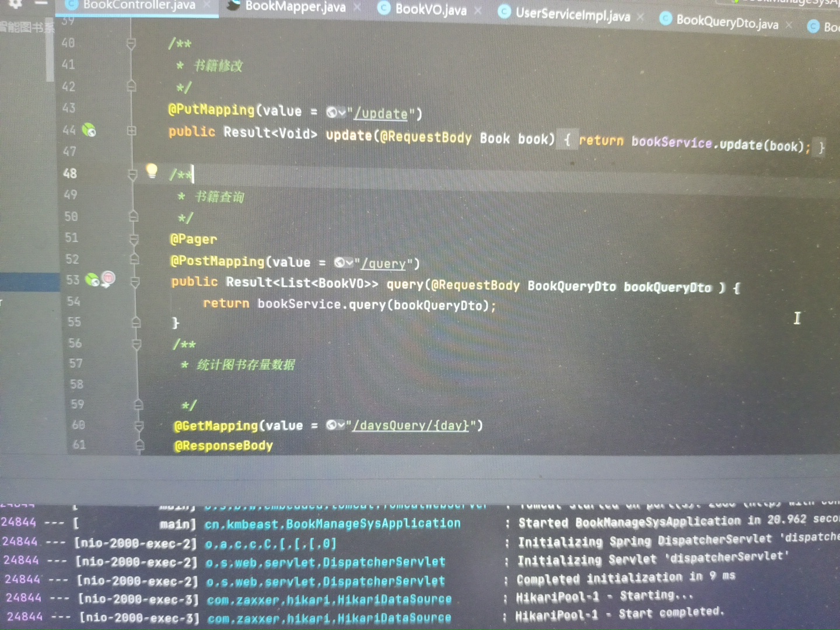Collapse the comment fold marker on line 48
This screenshot has width=840, height=630.
(132, 174)
